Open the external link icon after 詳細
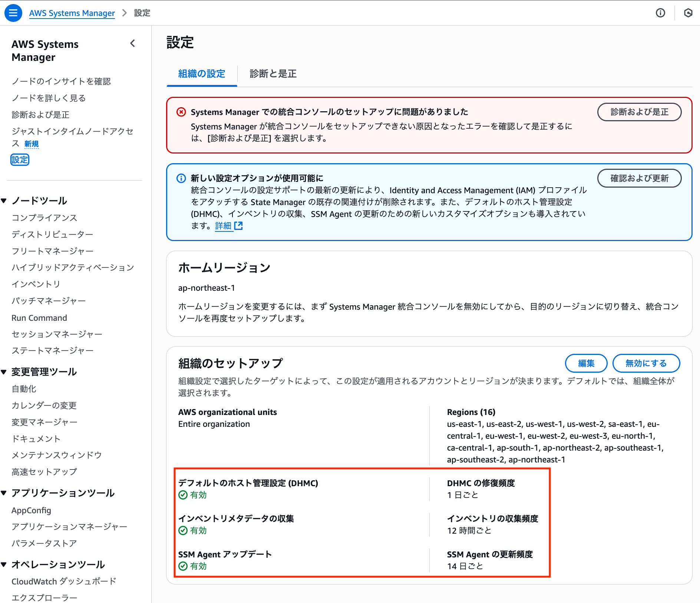700x603 pixels. pyautogui.click(x=238, y=225)
